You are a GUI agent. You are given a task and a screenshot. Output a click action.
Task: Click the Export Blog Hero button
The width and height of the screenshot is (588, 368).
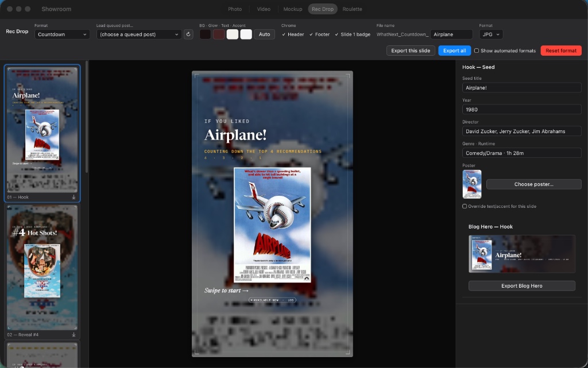point(521,285)
